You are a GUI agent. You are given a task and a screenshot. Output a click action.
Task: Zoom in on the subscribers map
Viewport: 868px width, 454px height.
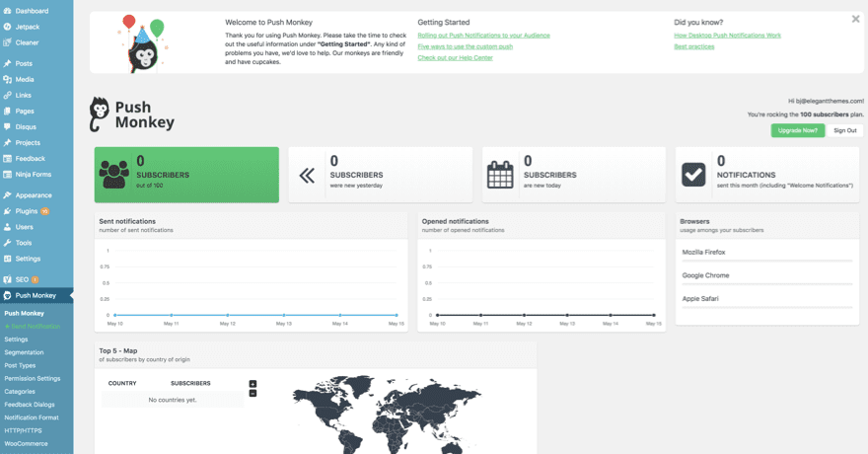[x=253, y=384]
